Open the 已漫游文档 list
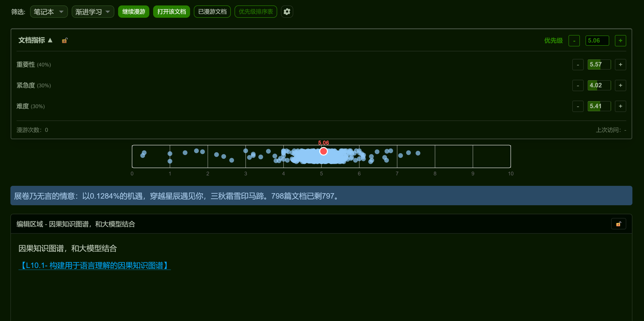 (x=212, y=12)
